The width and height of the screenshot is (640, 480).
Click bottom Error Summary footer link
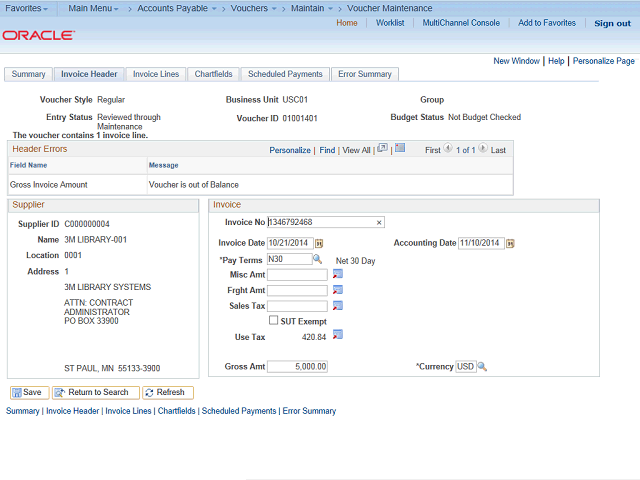click(x=309, y=411)
